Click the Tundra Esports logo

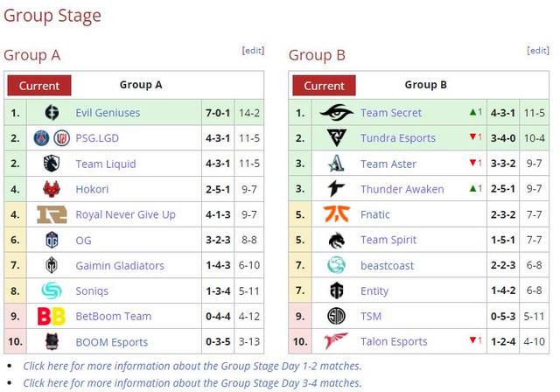tap(336, 137)
